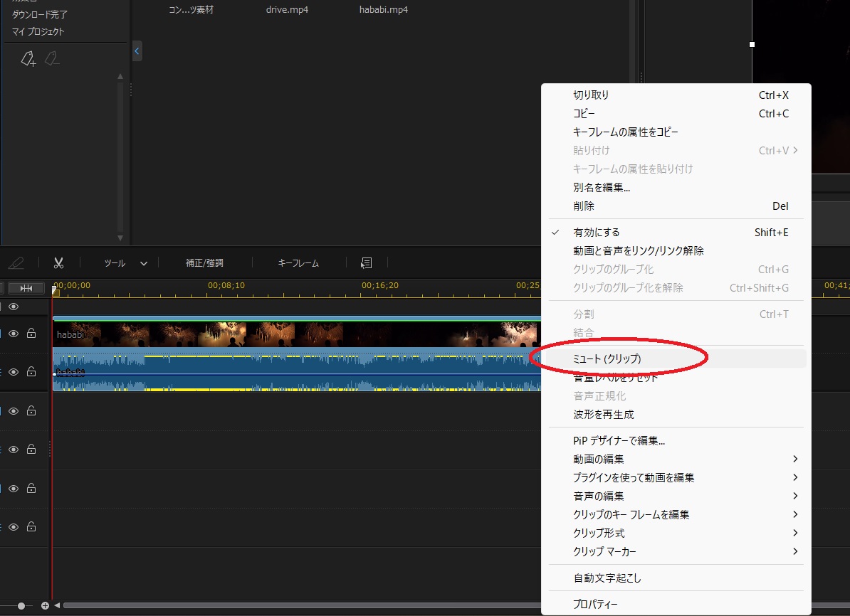Click the timeline horizontal scrollbar
Viewport: 850px width, 616px height.
click(303, 606)
